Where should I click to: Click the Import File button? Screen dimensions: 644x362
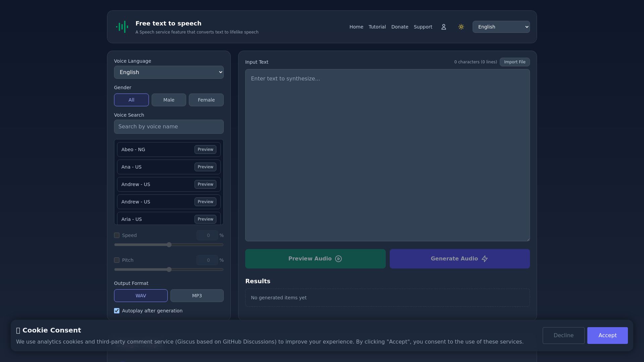(x=515, y=62)
